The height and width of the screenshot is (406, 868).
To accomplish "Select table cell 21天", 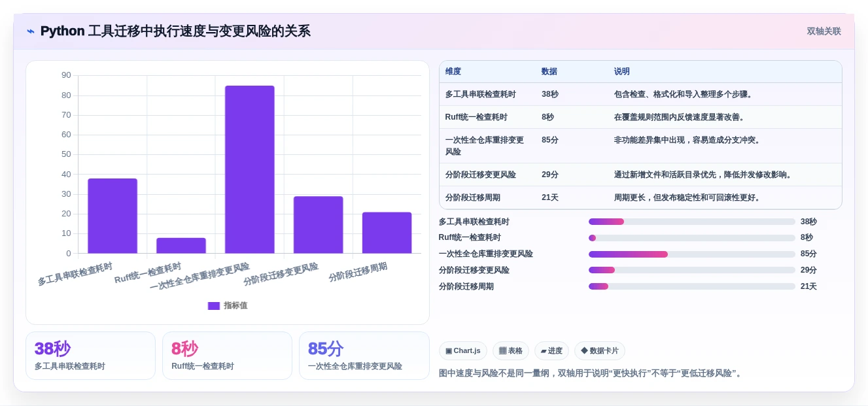I will coord(550,197).
